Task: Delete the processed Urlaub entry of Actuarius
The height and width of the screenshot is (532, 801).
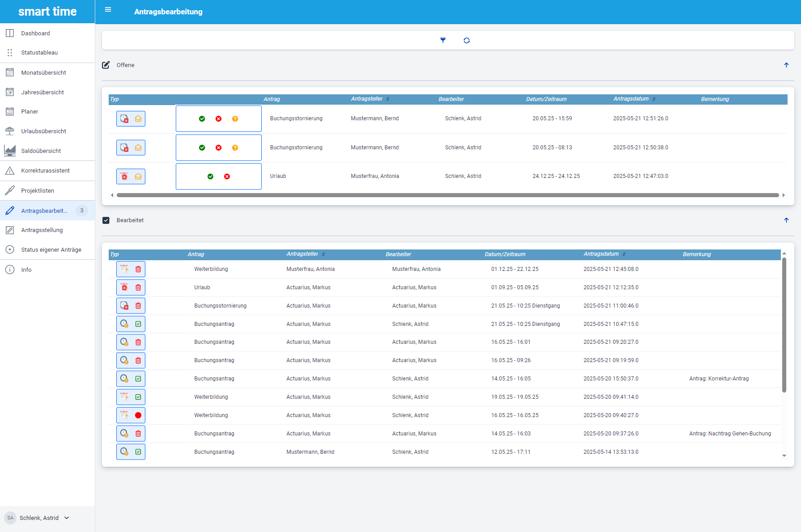Action: [x=138, y=287]
